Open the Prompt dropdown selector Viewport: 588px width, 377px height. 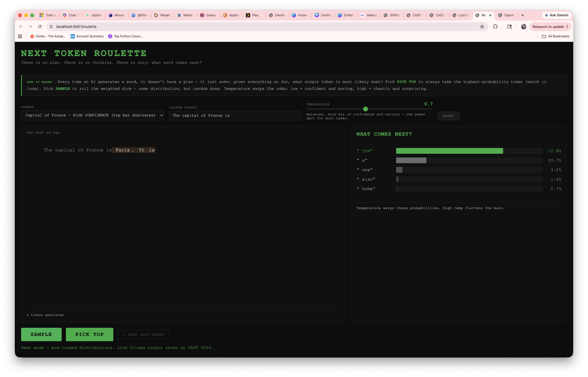93,115
